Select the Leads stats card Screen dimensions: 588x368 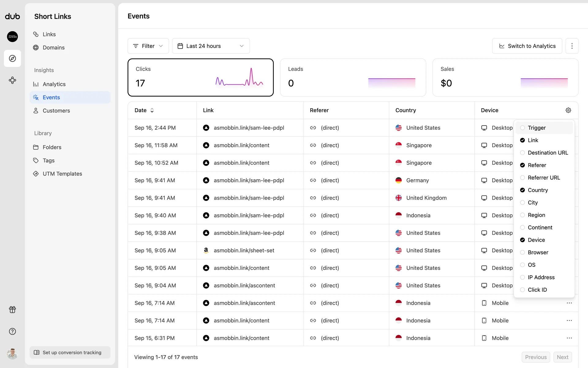pos(353,77)
